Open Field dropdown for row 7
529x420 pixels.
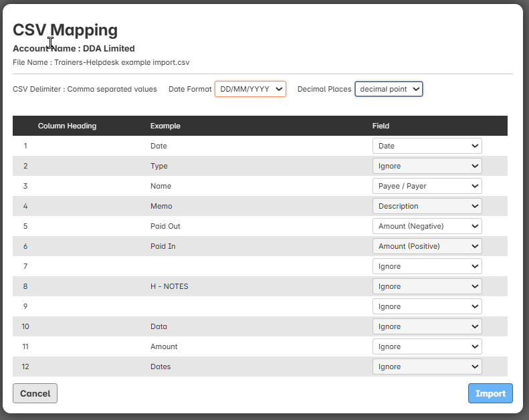point(427,266)
